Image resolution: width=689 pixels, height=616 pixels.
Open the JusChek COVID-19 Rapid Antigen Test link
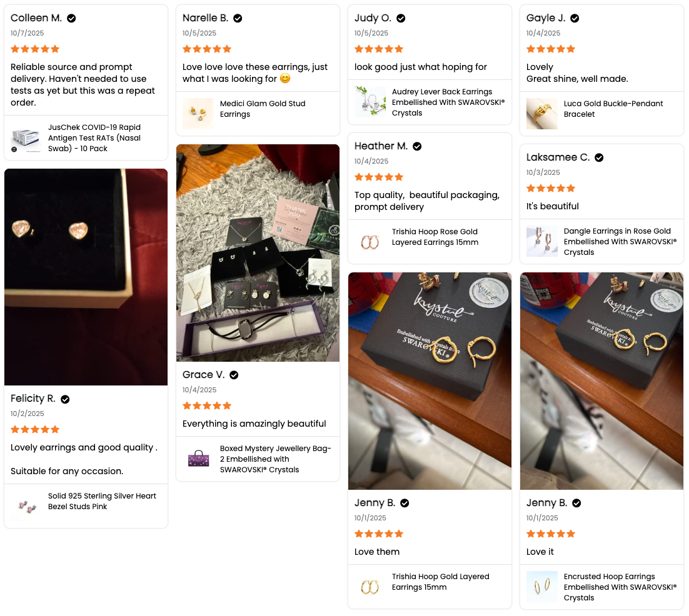(94, 138)
